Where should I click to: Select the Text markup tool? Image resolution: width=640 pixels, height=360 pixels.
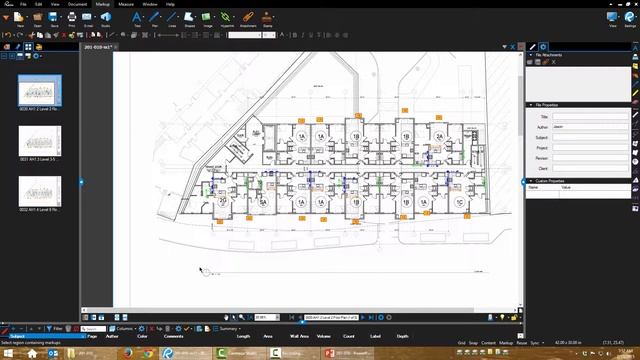(x=137, y=18)
